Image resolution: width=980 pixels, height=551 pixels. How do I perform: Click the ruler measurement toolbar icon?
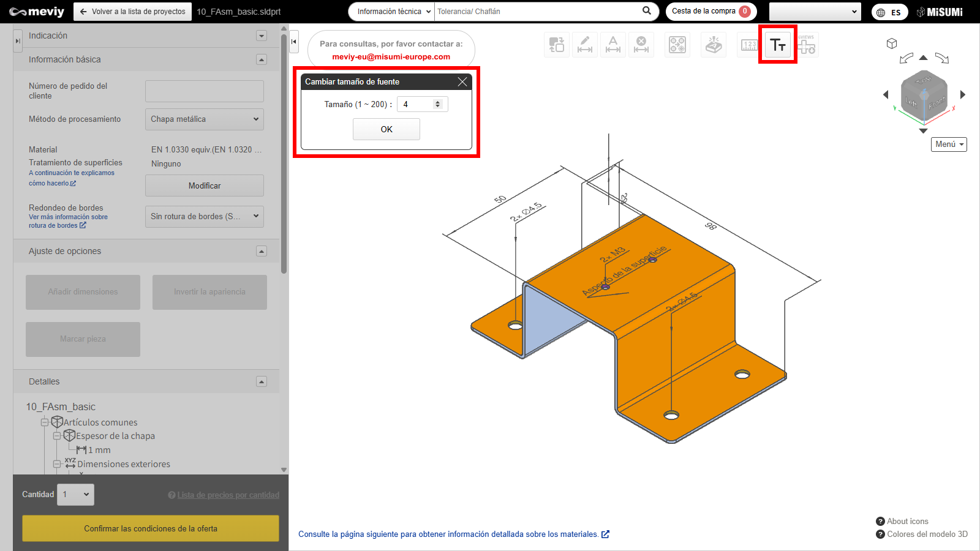(748, 45)
